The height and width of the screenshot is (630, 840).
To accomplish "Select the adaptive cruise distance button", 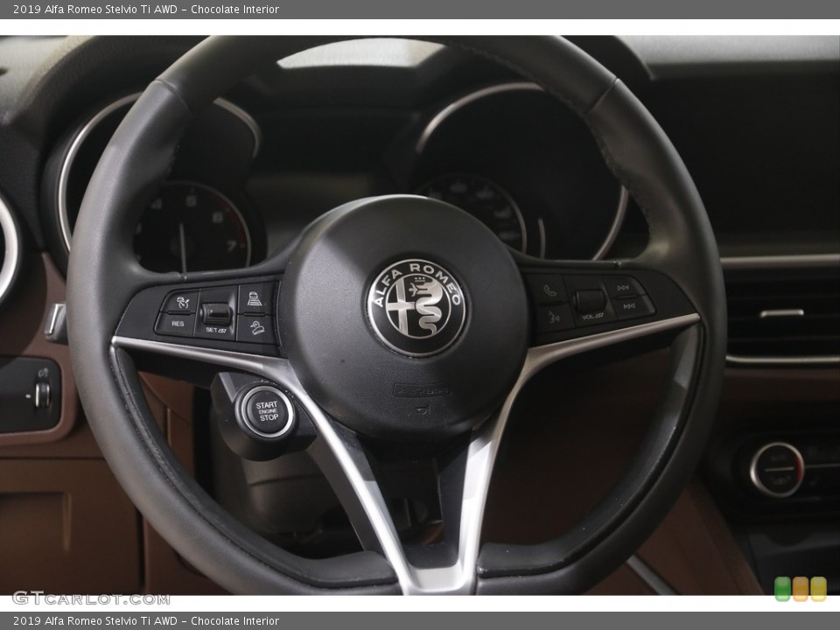I will [256, 299].
